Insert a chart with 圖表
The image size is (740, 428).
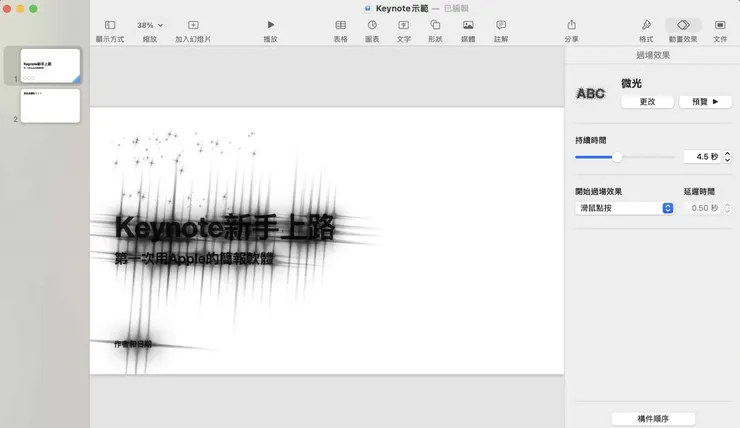pyautogui.click(x=372, y=31)
